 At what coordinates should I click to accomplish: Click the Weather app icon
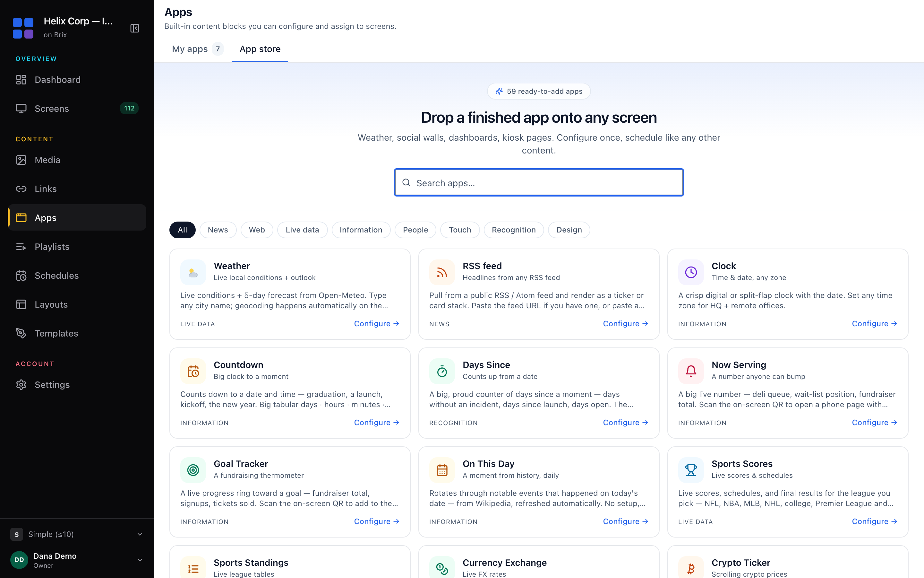tap(193, 272)
